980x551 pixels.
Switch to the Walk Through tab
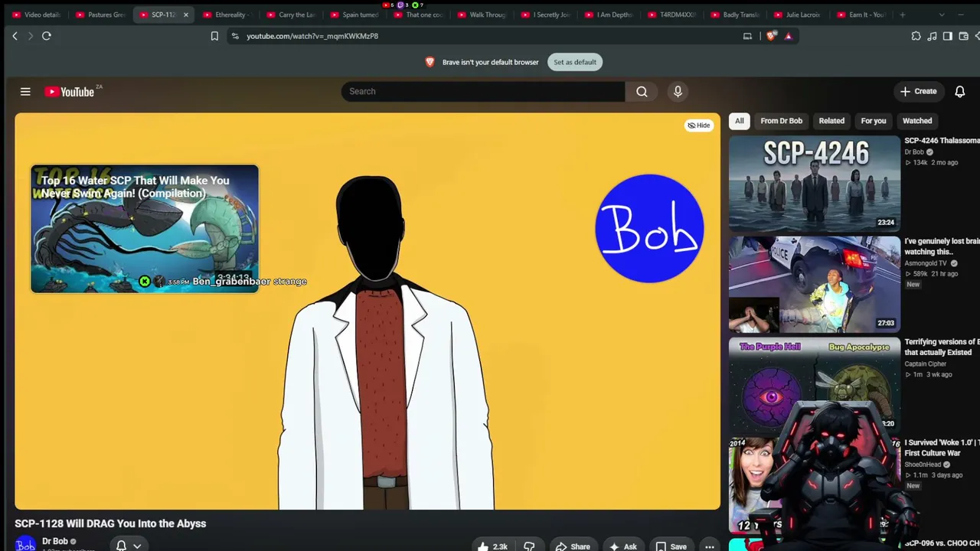point(482,15)
